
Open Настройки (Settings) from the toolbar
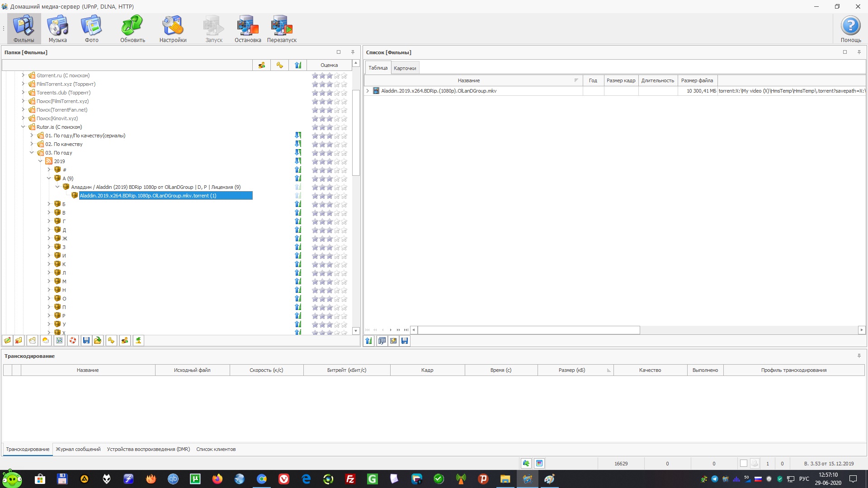tap(173, 28)
